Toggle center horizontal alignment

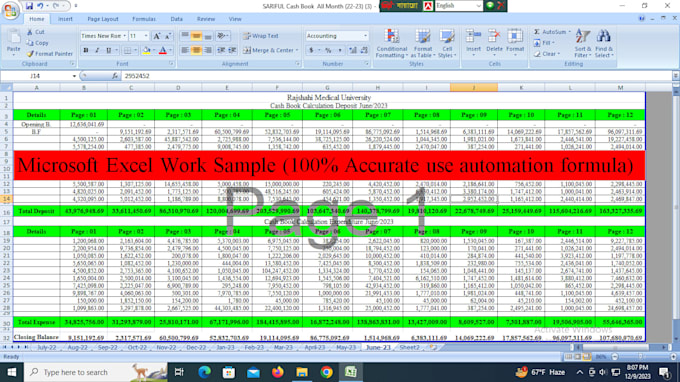point(196,50)
